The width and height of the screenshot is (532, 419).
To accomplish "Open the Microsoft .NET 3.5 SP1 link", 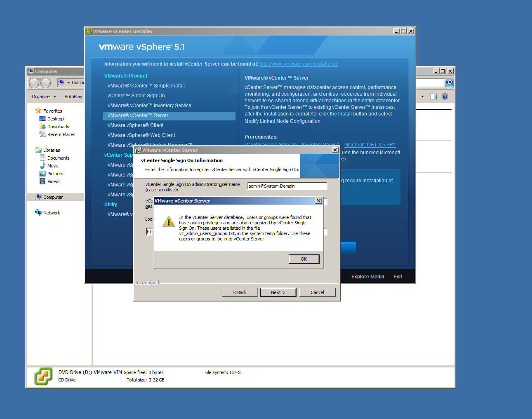I will pyautogui.click(x=370, y=145).
